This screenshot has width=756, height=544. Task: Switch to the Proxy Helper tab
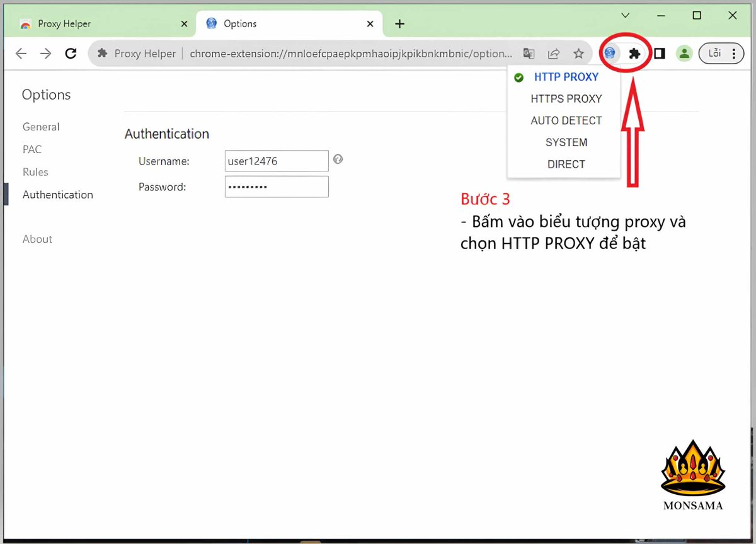[101, 24]
